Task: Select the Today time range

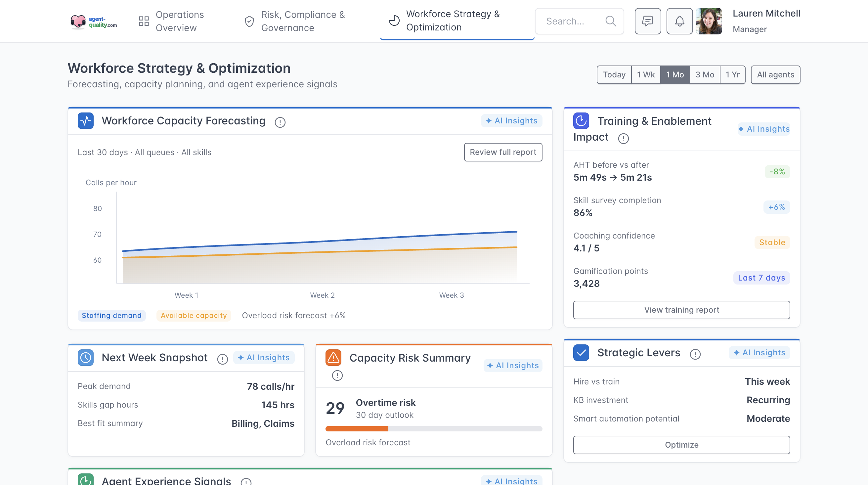Action: pos(614,74)
